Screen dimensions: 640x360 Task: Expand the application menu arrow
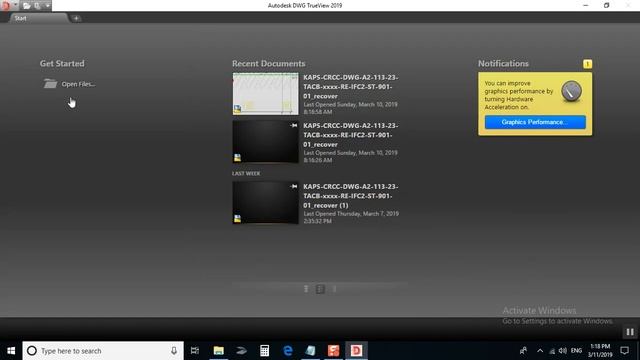[15, 5]
